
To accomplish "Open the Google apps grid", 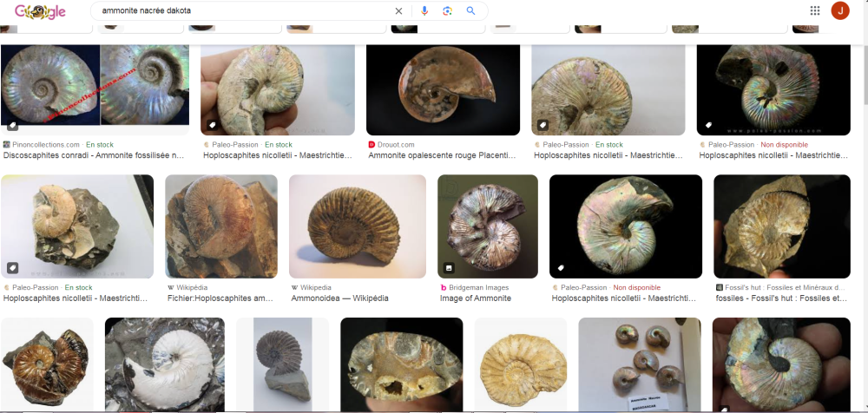I will coord(815,11).
